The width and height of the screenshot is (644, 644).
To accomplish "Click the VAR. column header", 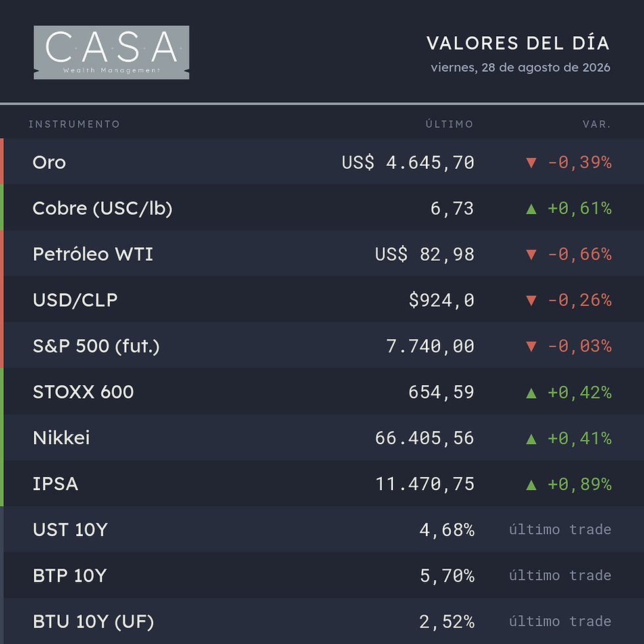I will coord(597,124).
